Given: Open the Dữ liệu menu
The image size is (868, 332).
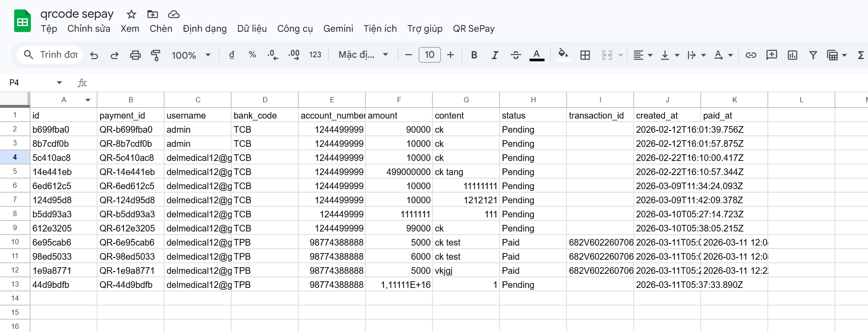Looking at the screenshot, I should point(252,29).
